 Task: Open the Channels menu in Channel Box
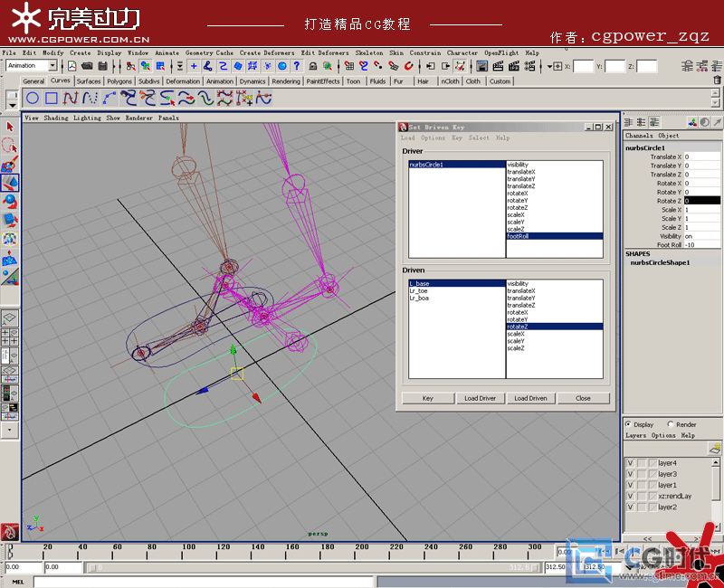[639, 136]
